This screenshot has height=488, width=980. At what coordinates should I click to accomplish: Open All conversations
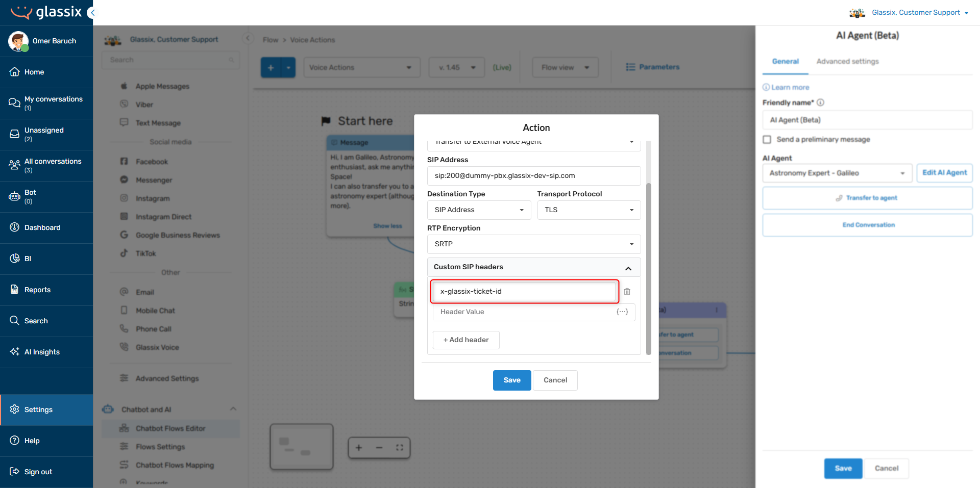click(x=46, y=166)
